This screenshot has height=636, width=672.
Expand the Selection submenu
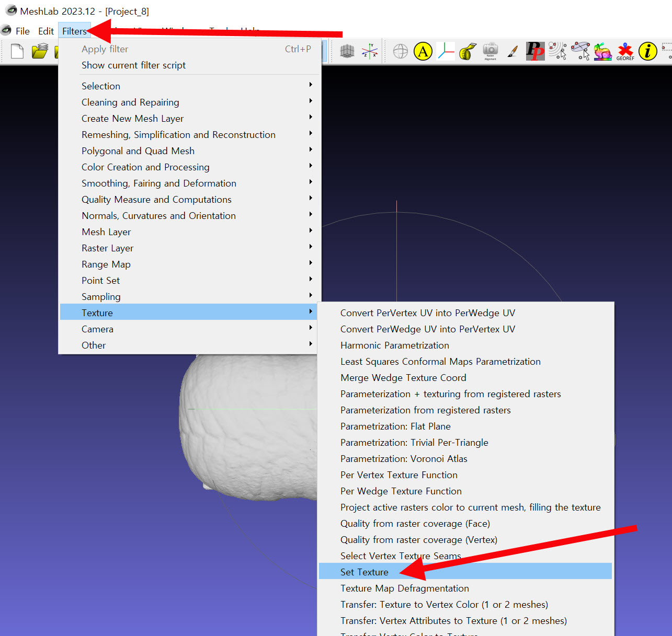pos(189,86)
